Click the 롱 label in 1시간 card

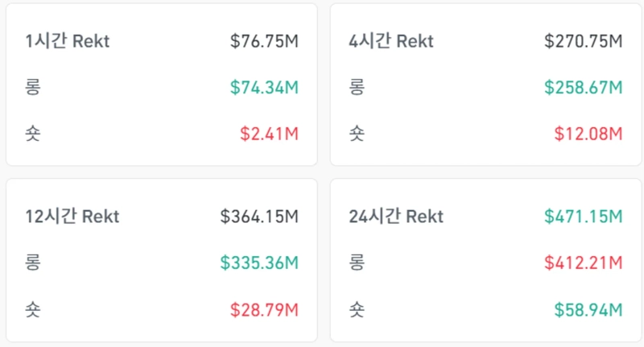click(x=33, y=88)
